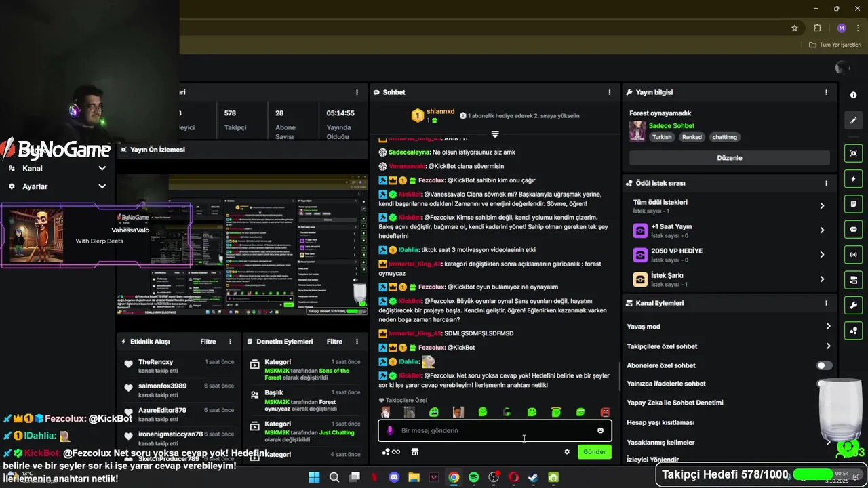Collapse the pinned gift banner in chat

click(495, 134)
